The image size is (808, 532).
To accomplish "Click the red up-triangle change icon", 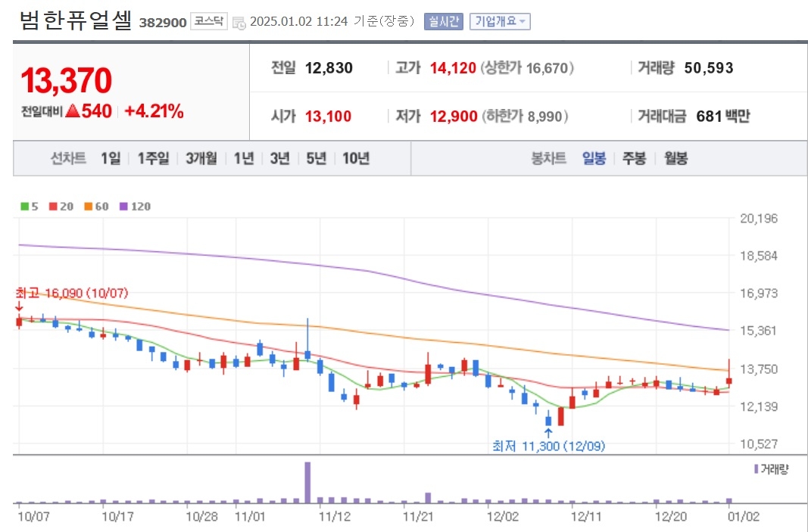I will [73, 110].
